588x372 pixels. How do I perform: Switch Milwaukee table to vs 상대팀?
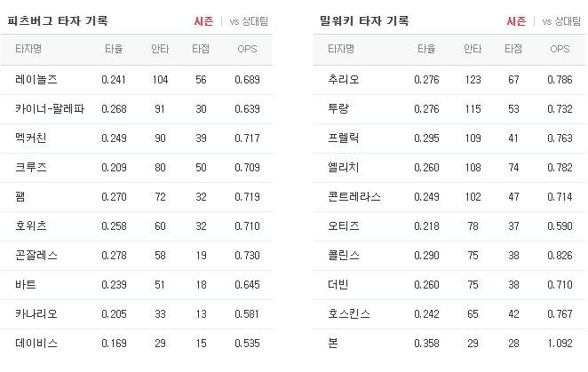561,21
